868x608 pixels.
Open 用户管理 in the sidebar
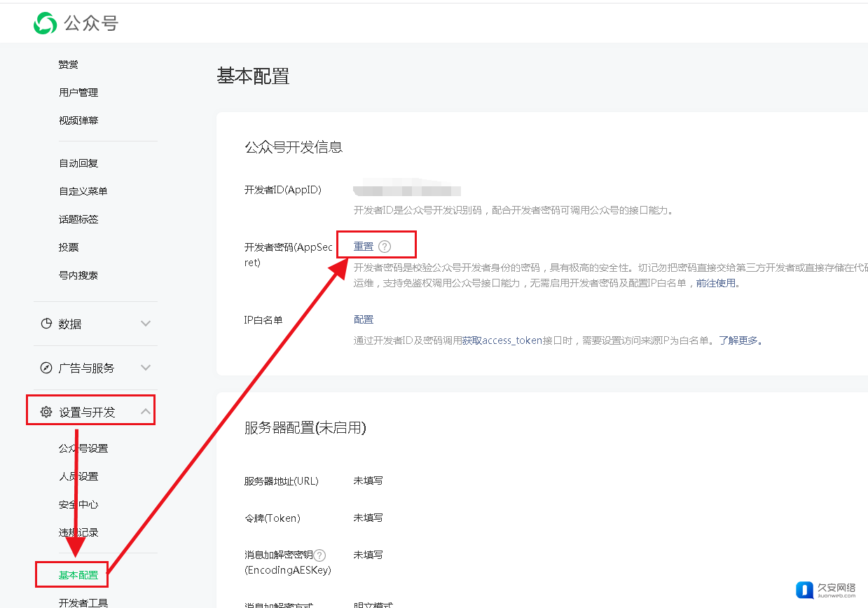[78, 92]
